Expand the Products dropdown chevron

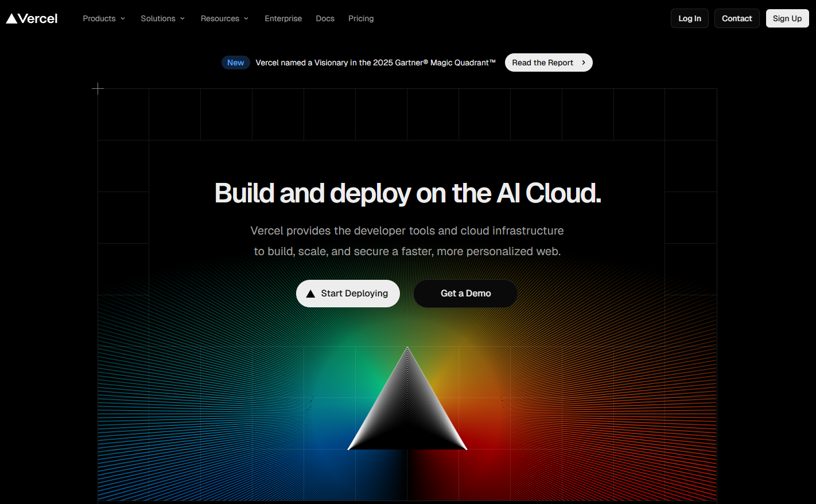[x=123, y=18]
